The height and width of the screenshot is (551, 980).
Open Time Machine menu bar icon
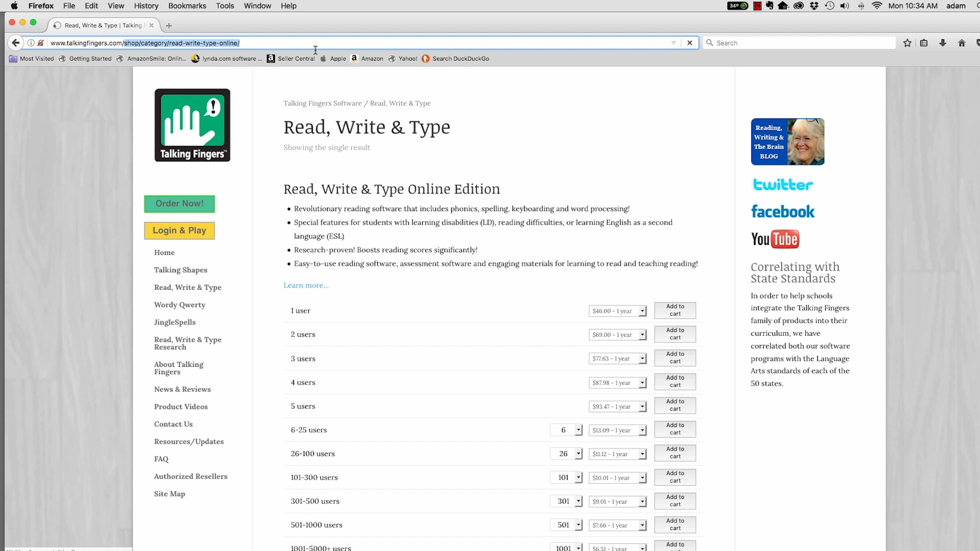click(829, 6)
